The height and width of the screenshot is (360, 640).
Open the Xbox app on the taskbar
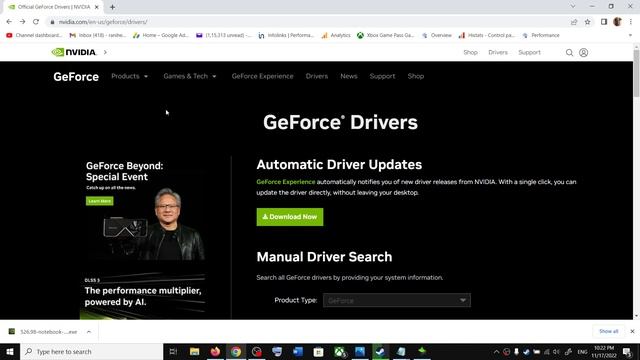(x=340, y=351)
